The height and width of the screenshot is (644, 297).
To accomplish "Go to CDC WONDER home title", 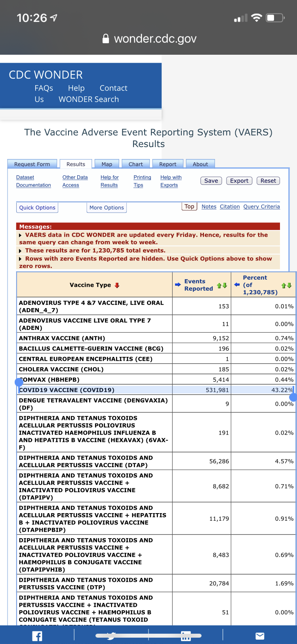I will 46,75.
